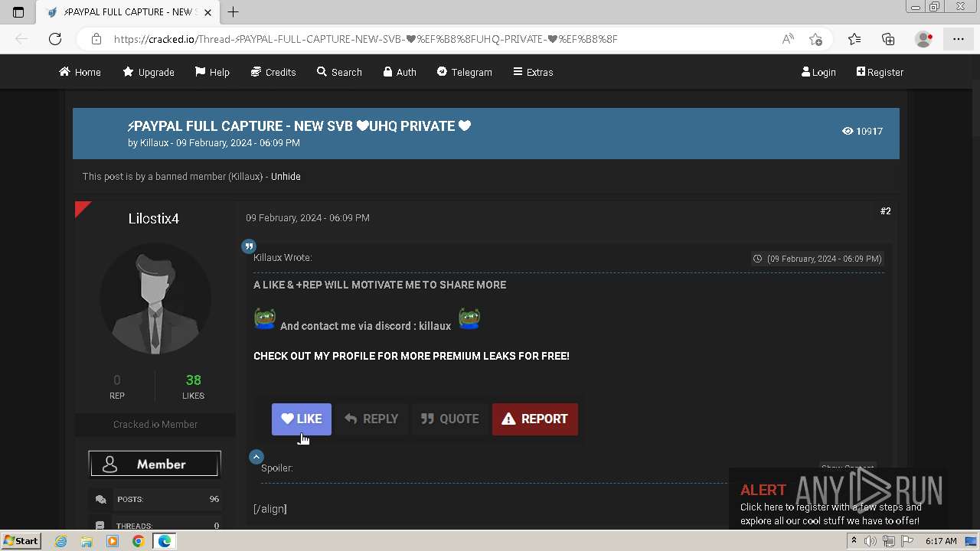Open Killaux author link in header

click(x=154, y=143)
